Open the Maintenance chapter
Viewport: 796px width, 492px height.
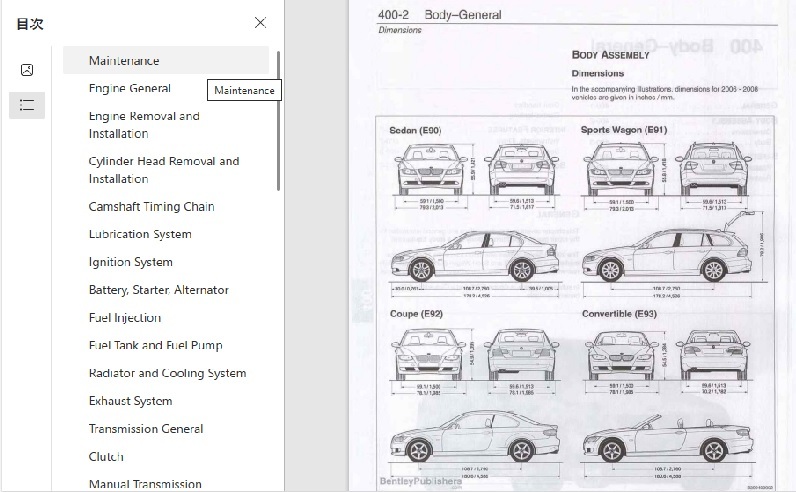166,60
